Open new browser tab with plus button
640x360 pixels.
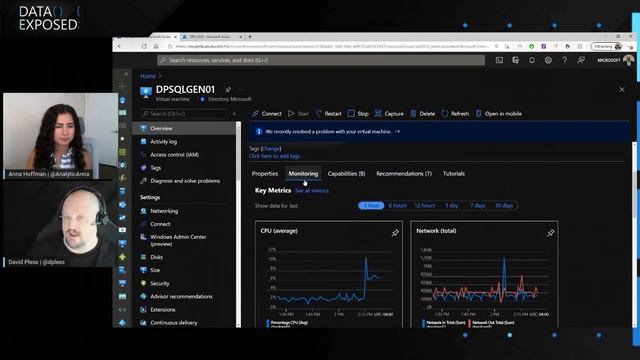(250, 36)
